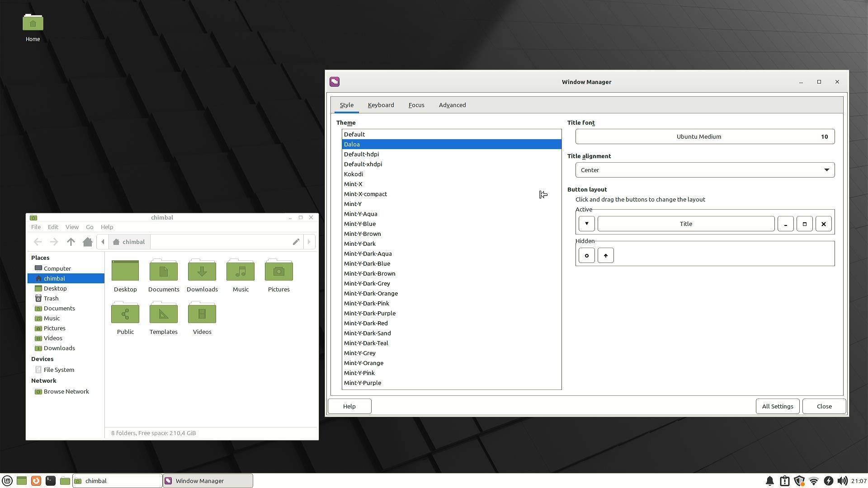Click the volume icon in the system tray
This screenshot has height=488, width=868.
pos(842,481)
